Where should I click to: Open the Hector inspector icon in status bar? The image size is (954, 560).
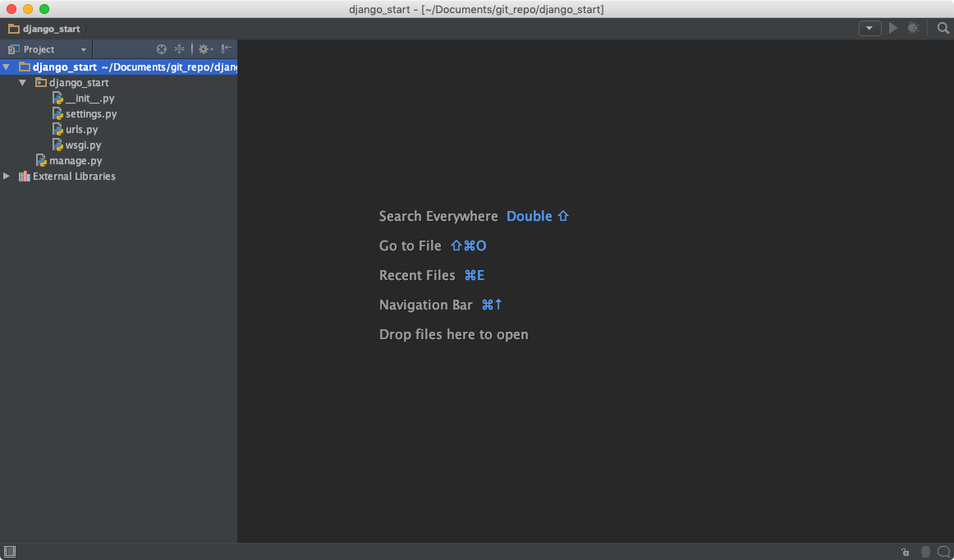tap(925, 552)
